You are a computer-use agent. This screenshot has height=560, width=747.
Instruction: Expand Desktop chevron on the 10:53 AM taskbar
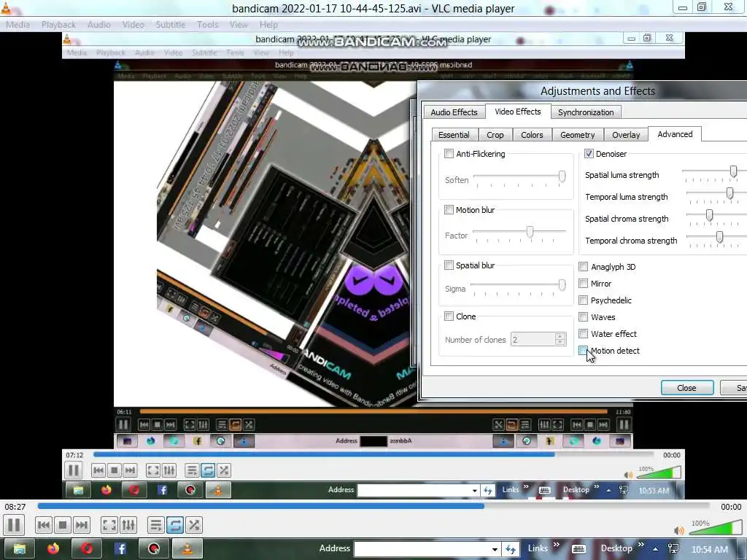pos(597,486)
